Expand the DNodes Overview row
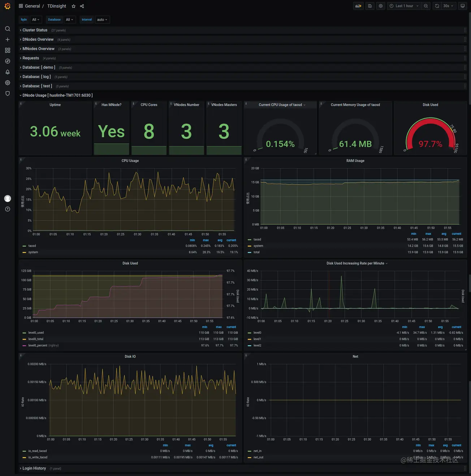Viewport: 471px width, 476px height. (38, 40)
